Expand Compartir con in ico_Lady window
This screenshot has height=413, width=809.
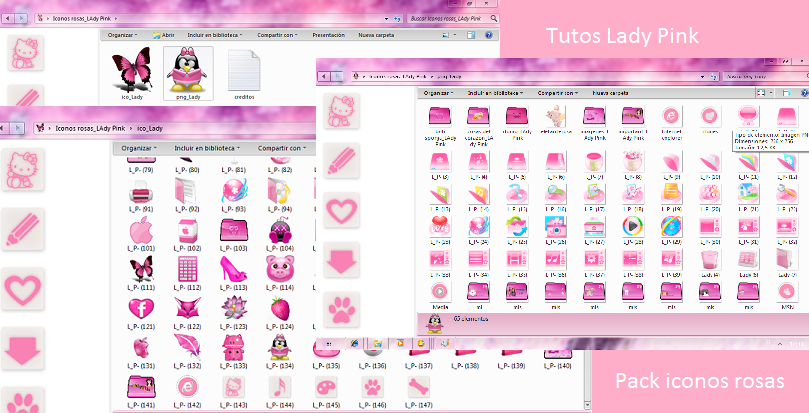282,148
